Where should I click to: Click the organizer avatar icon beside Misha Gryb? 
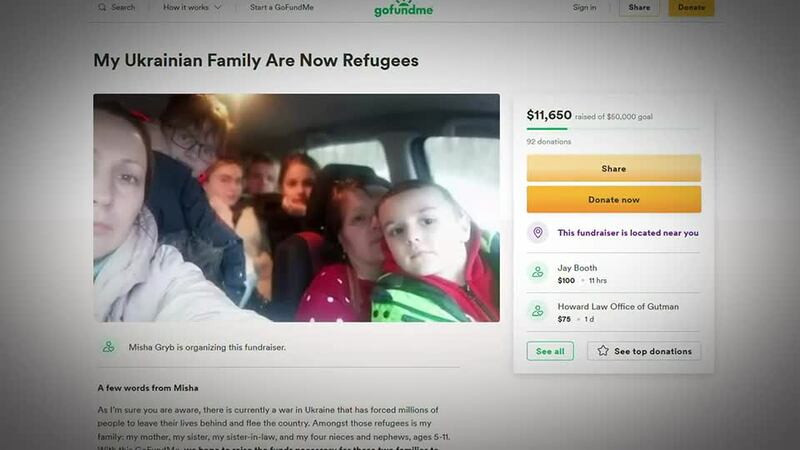click(109, 347)
